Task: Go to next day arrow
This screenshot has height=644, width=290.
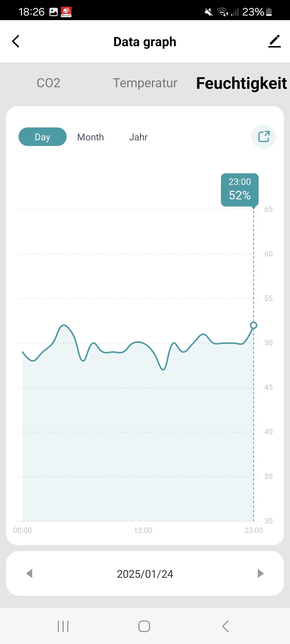Action: pos(260,573)
